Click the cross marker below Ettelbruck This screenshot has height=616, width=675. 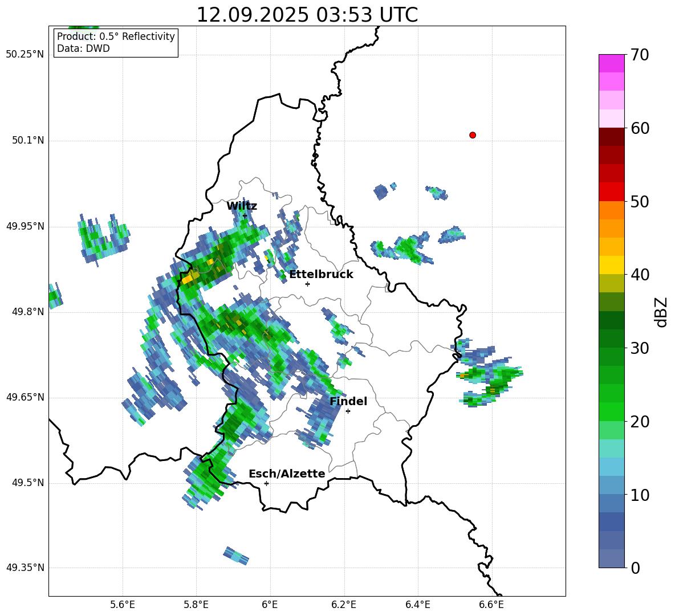tap(307, 284)
